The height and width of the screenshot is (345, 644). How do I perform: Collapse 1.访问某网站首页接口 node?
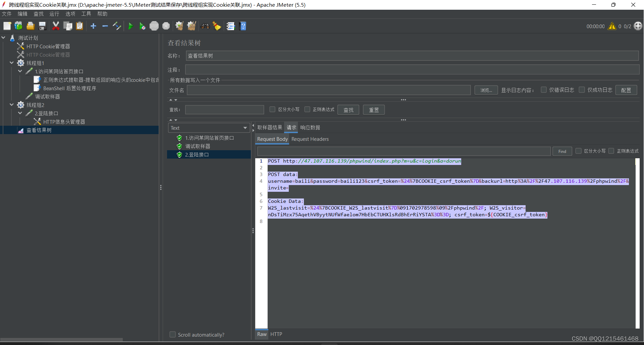[20, 71]
